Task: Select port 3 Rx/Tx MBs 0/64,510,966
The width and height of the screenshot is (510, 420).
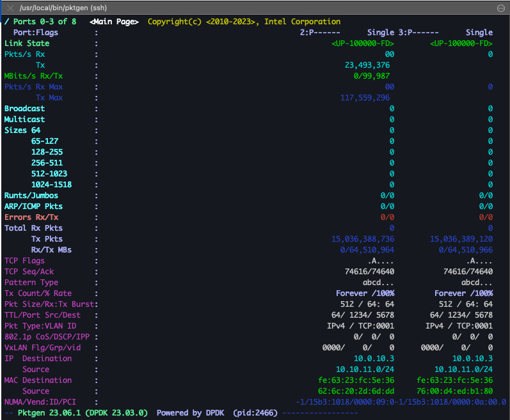Action: [x=466, y=250]
